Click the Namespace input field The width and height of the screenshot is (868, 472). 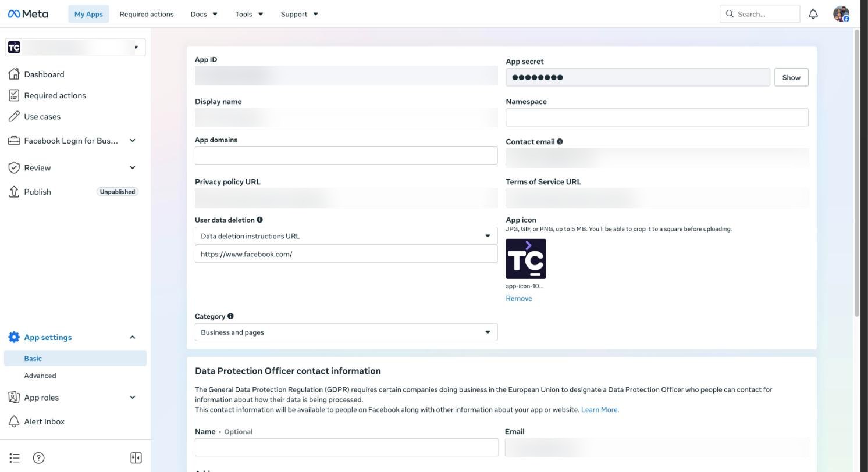click(657, 117)
